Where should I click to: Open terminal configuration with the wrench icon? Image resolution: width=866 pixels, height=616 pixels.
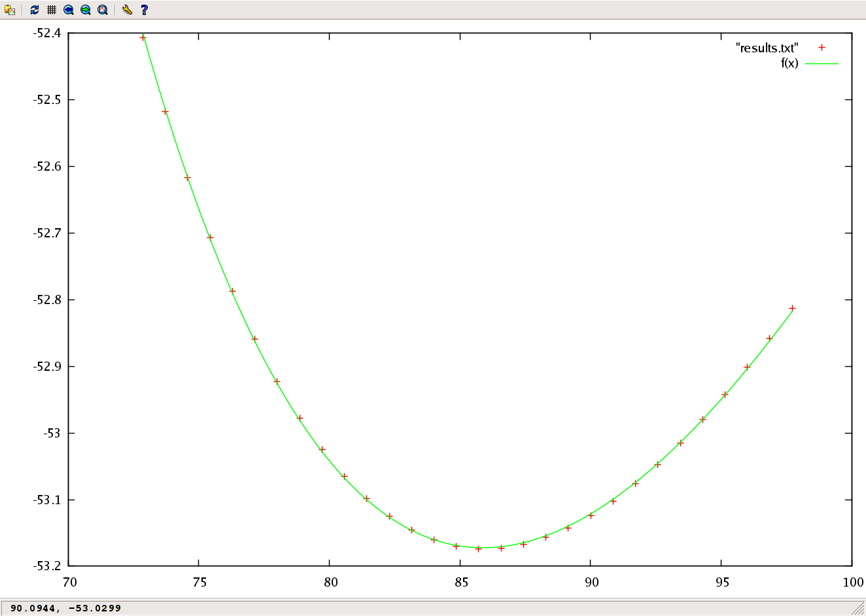128,10
